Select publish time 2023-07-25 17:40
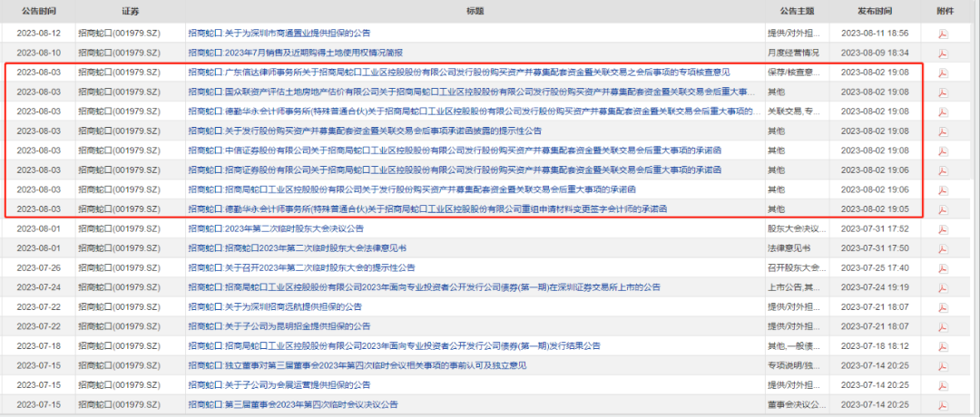The width and height of the screenshot is (980, 417). tap(875, 267)
